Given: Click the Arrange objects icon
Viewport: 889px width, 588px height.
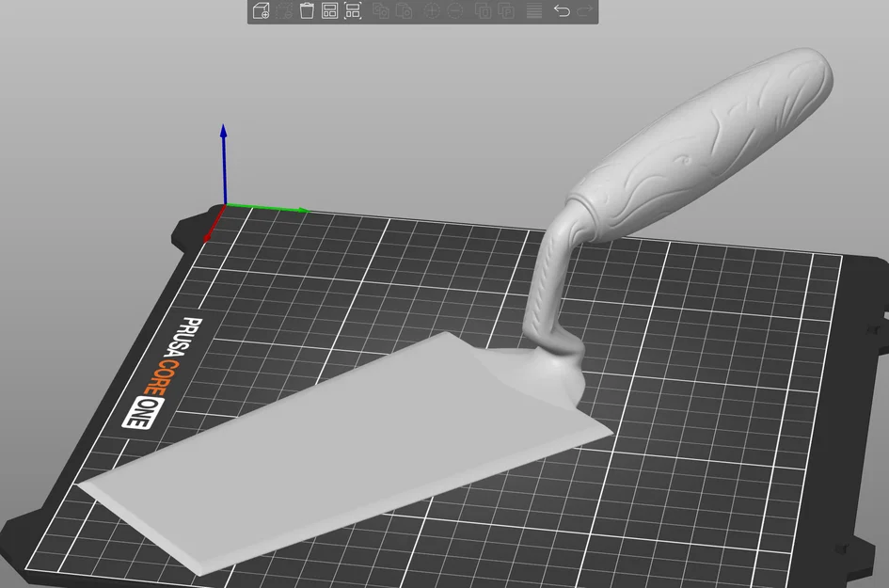Looking at the screenshot, I should [x=329, y=10].
